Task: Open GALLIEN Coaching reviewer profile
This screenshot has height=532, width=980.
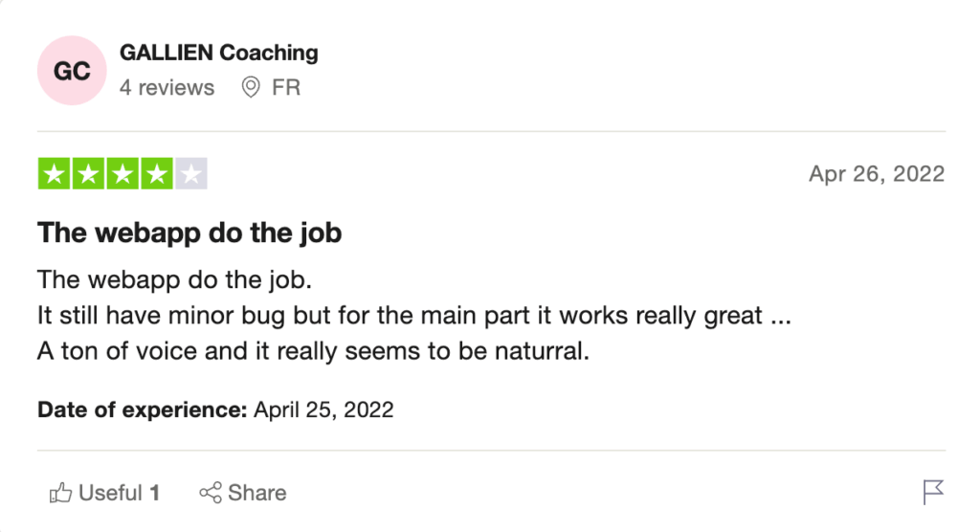Action: tap(218, 53)
